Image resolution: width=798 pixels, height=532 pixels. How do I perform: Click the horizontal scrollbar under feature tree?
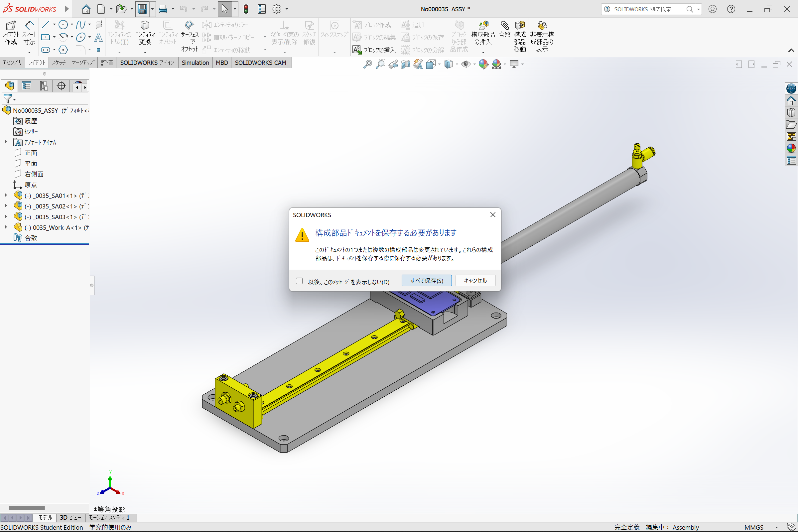coord(27,508)
